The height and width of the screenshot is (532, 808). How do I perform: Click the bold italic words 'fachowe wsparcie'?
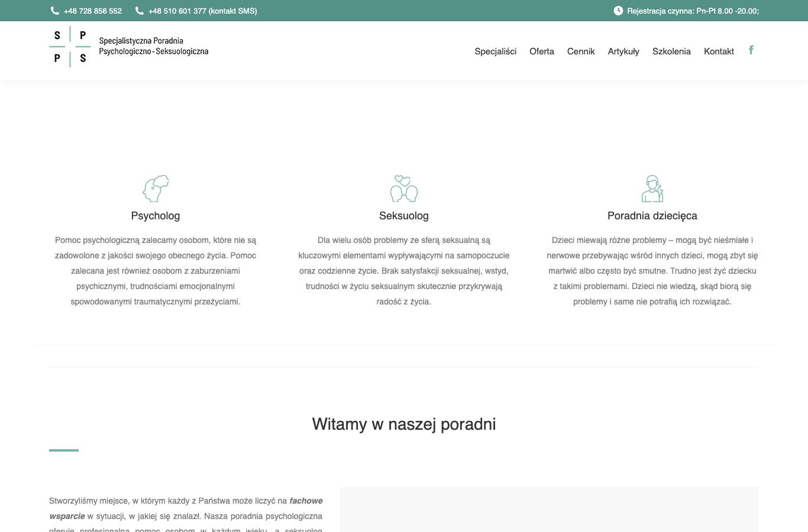tap(186, 508)
